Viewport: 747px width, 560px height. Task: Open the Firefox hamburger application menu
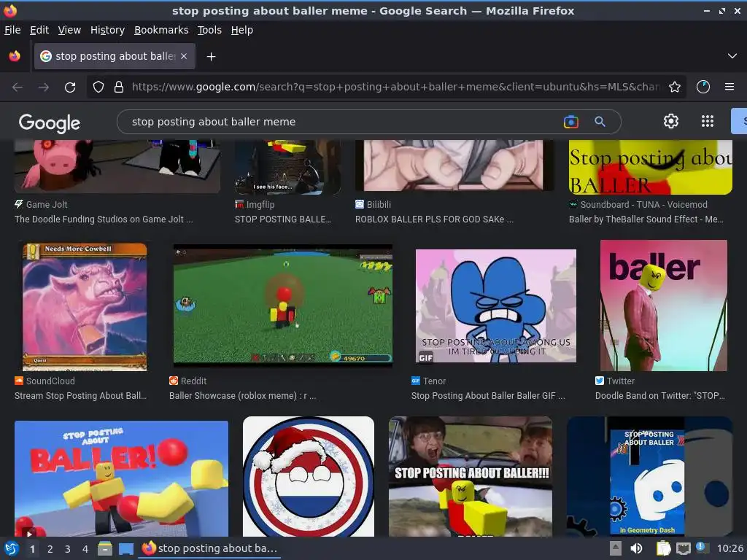click(x=729, y=87)
